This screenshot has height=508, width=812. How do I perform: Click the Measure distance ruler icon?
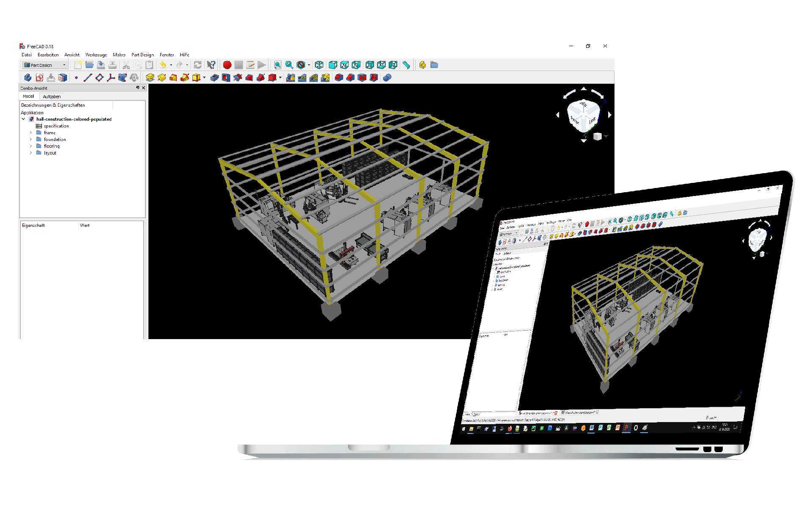point(406,65)
